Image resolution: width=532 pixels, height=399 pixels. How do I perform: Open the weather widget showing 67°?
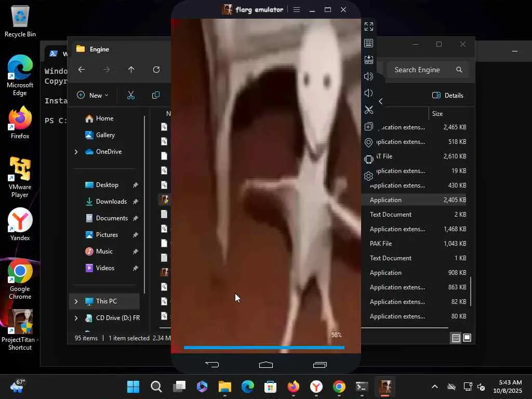pyautogui.click(x=18, y=387)
